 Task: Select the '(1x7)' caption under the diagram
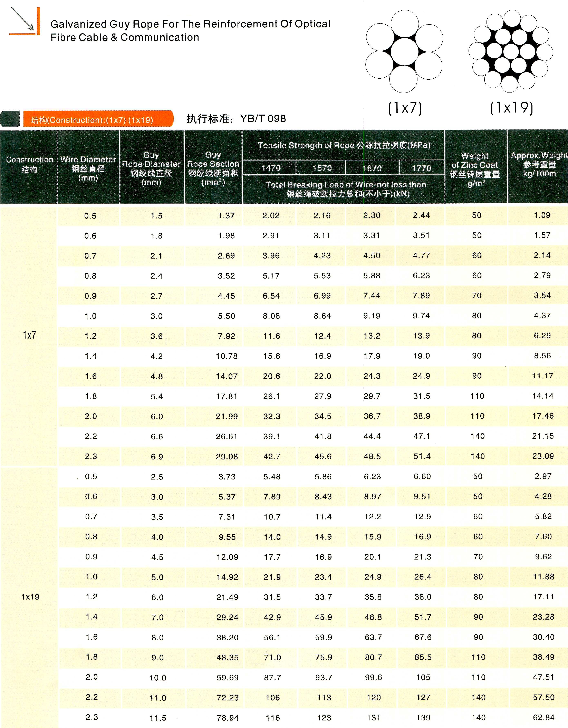point(405,108)
